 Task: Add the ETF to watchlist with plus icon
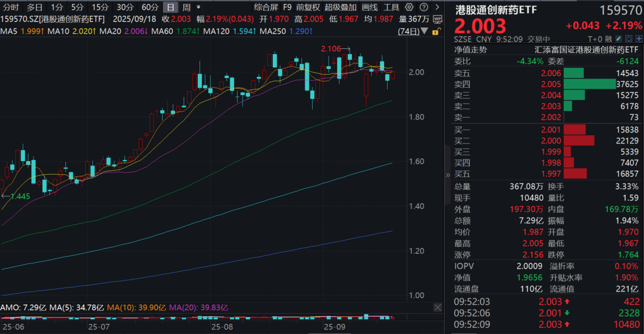coord(639,39)
